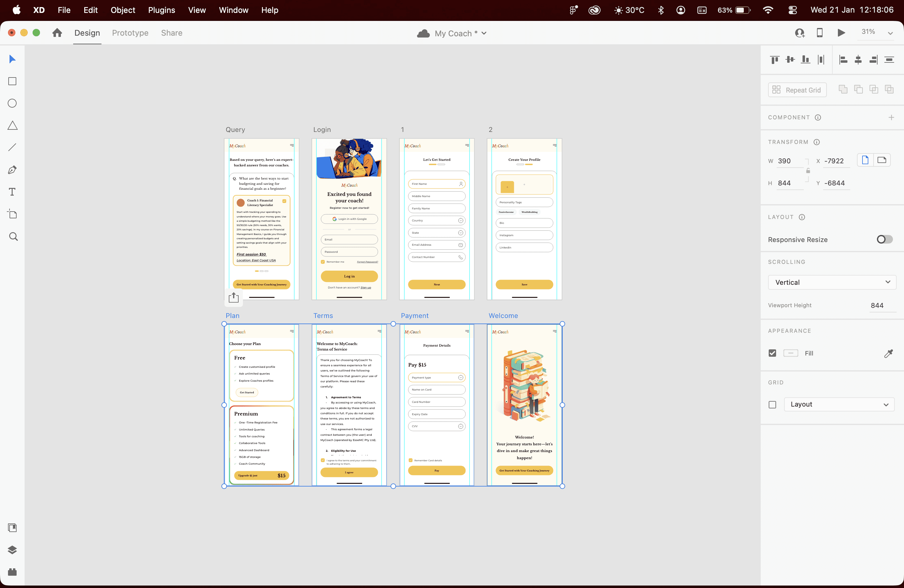Uncheck the Fill checkbox
904x588 pixels.
(772, 353)
